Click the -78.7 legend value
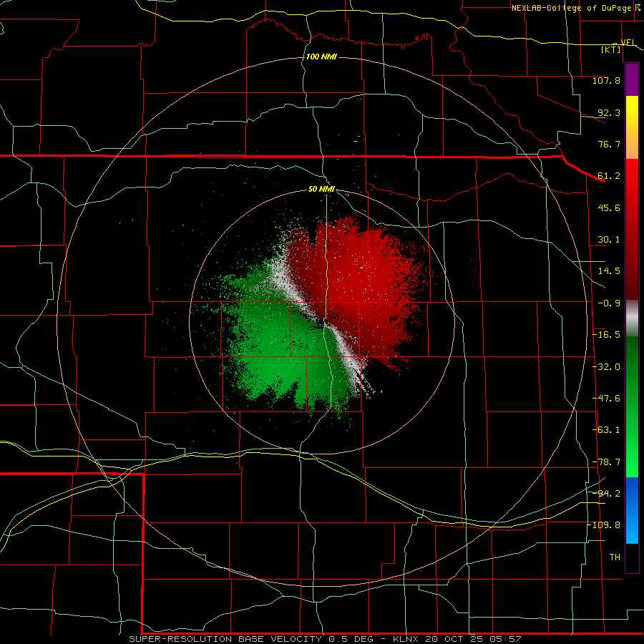 point(606,462)
